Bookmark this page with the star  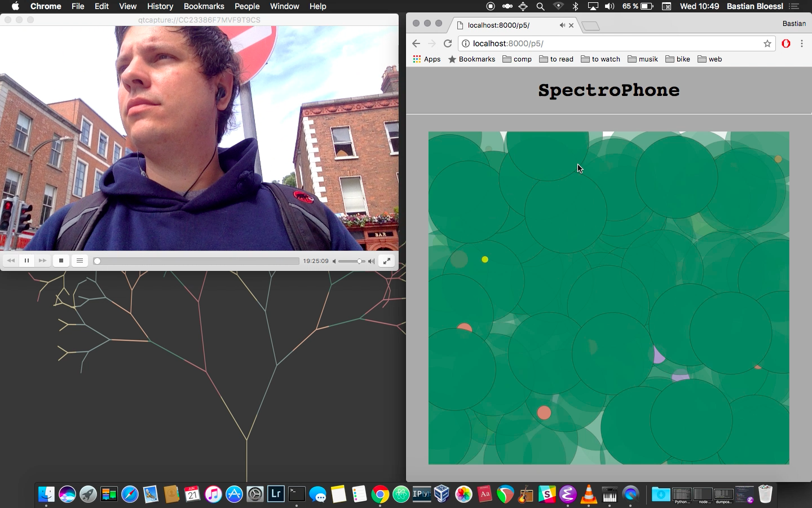767,43
